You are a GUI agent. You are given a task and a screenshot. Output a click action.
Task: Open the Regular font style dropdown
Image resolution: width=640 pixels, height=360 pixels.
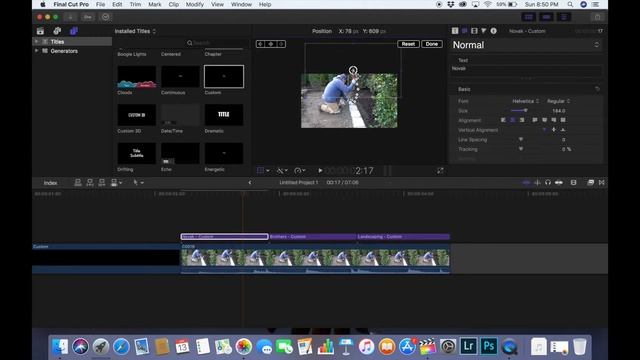(x=558, y=101)
